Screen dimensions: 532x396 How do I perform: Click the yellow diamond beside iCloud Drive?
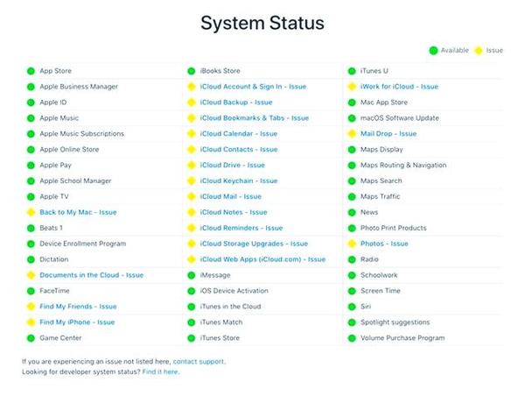191,166
